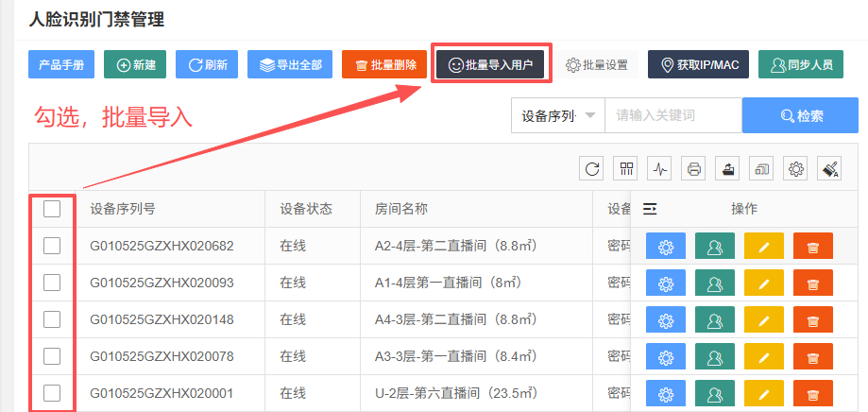Delete device G010525GZXHX020001

(x=812, y=394)
